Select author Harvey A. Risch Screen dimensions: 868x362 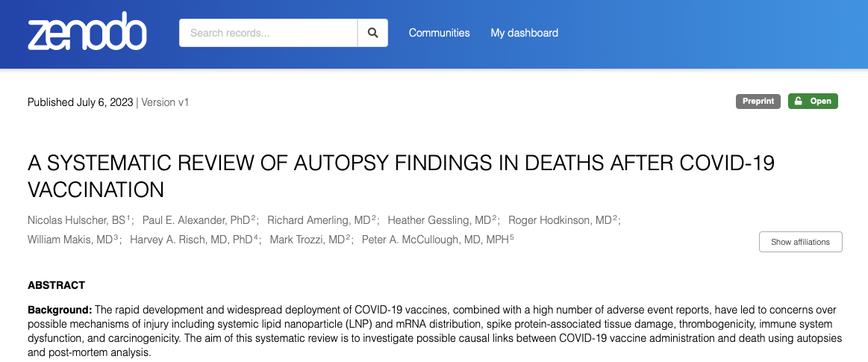[191, 240]
